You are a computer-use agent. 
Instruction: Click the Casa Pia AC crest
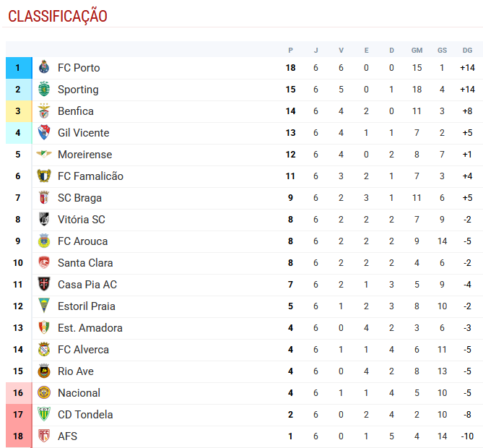45,285
